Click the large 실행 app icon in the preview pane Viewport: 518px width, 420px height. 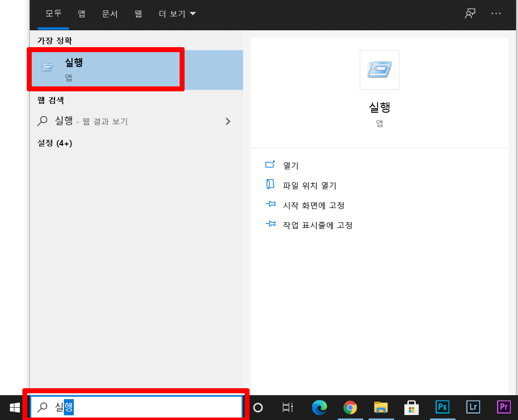pos(379,70)
